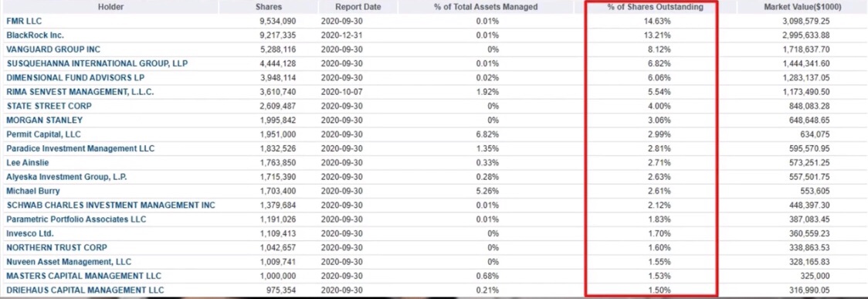Click Invesco Ltd. holder link
This screenshot has height=299, width=868.
point(30,233)
